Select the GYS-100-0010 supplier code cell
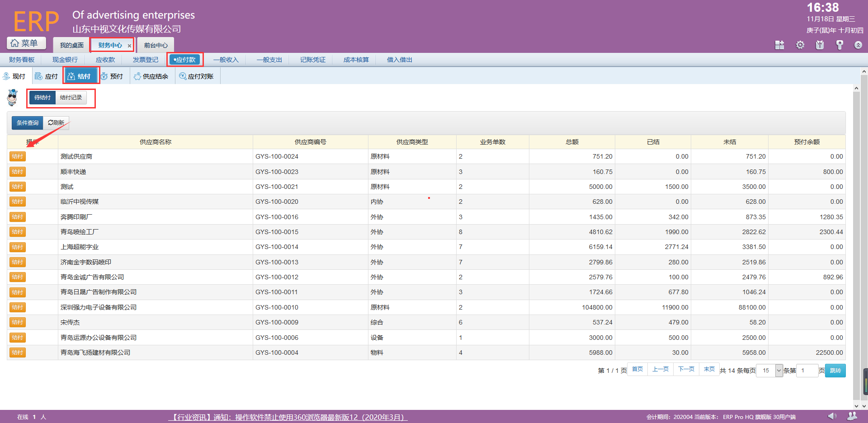 [311, 307]
